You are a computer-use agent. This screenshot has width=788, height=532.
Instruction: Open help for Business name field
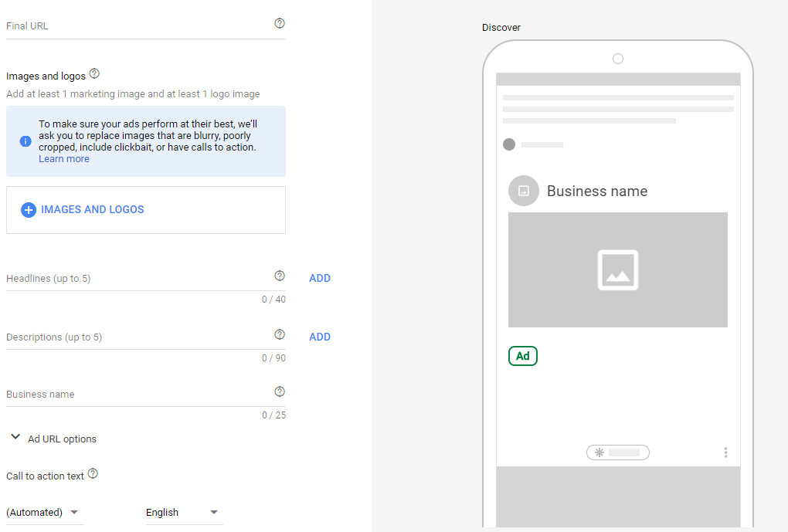(x=280, y=391)
